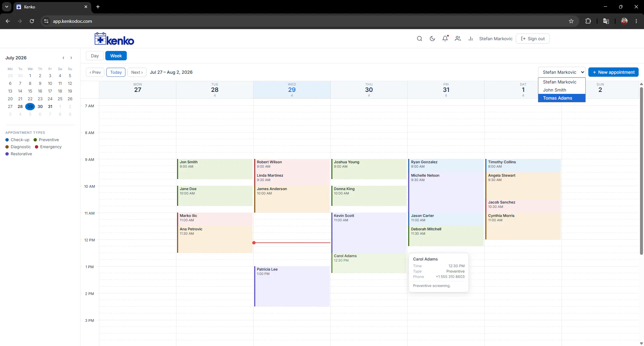This screenshot has height=346, width=644.
Task: Open Angela Stewart 9:30 AM appointment
Action: tap(523, 186)
